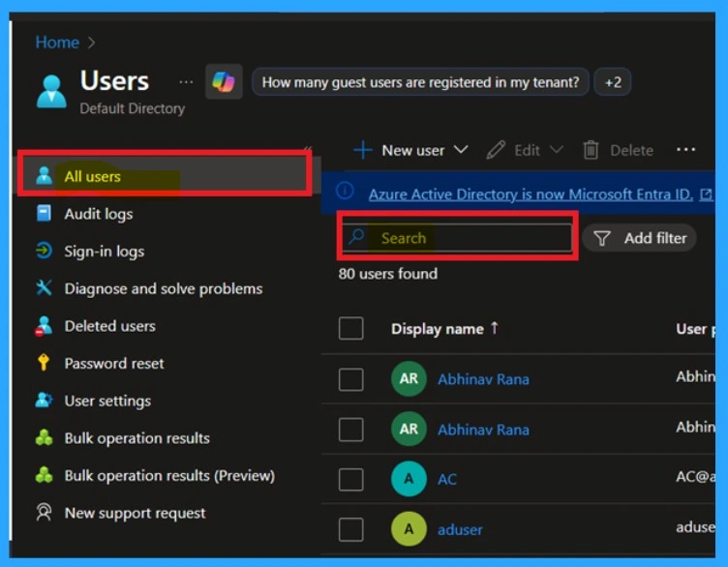Focus the Search users input field
The image size is (728, 567).
[x=457, y=238]
